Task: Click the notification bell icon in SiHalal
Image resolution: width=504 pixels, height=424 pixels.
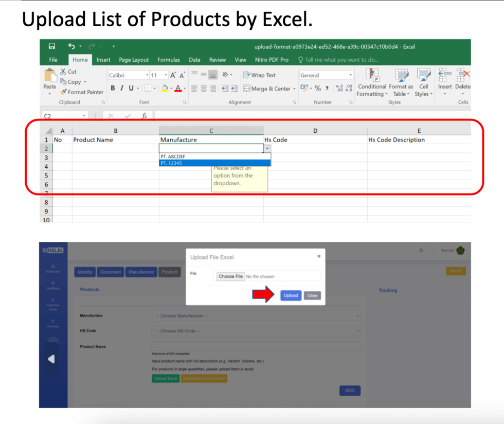Action: click(421, 250)
